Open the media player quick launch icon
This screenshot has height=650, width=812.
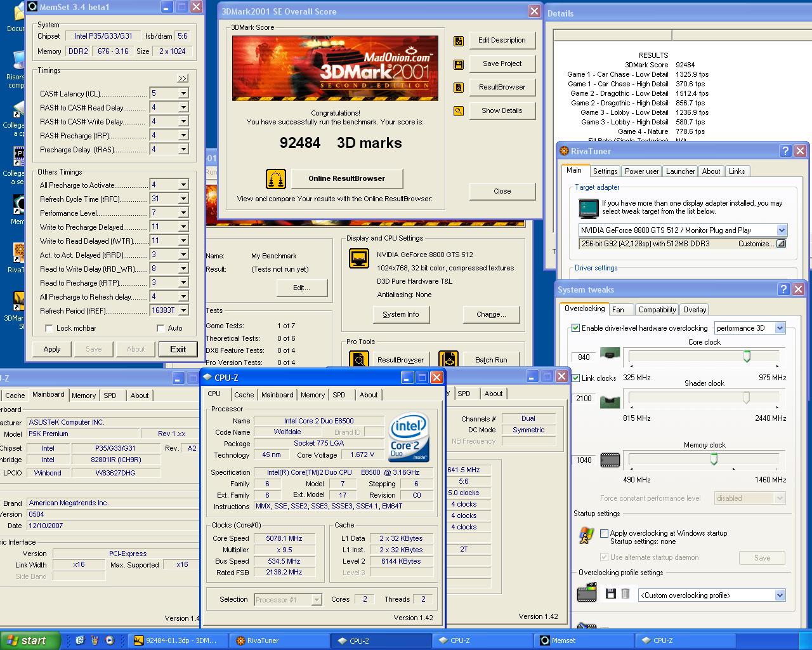(x=110, y=640)
